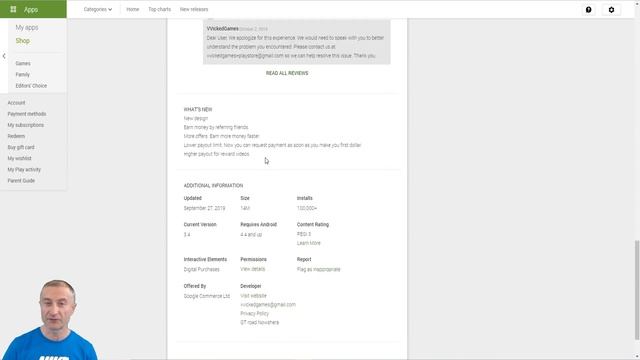This screenshot has height=360, width=640.
Task: Open My subscriptions link
Action: [x=25, y=125]
